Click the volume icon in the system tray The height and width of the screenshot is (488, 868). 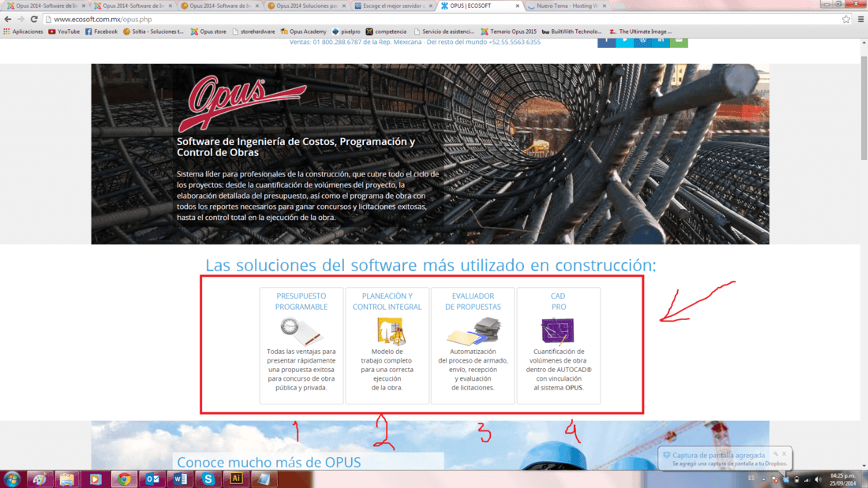pos(818,479)
